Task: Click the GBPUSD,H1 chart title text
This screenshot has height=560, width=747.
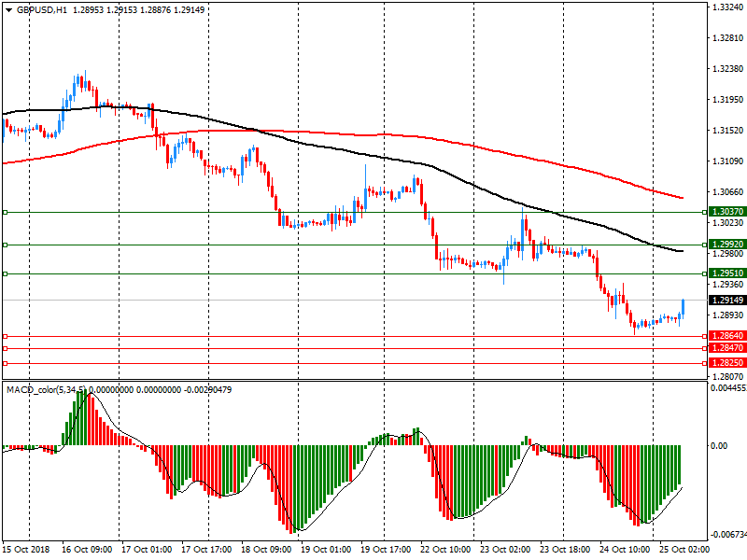Action: [x=41, y=9]
